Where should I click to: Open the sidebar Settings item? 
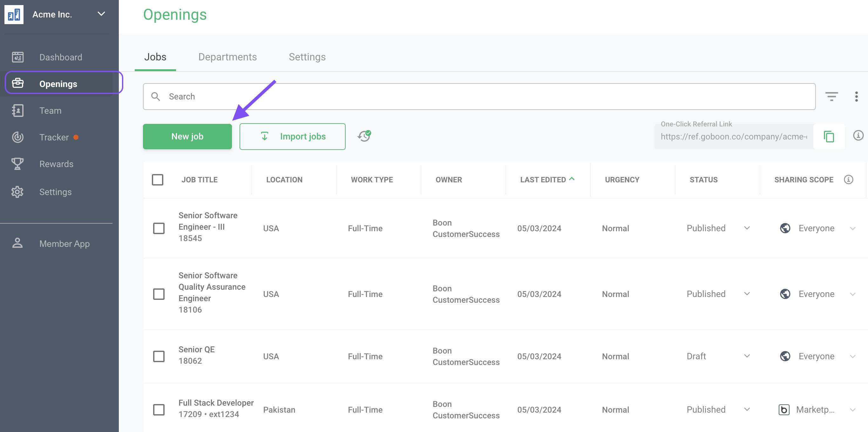click(x=55, y=192)
